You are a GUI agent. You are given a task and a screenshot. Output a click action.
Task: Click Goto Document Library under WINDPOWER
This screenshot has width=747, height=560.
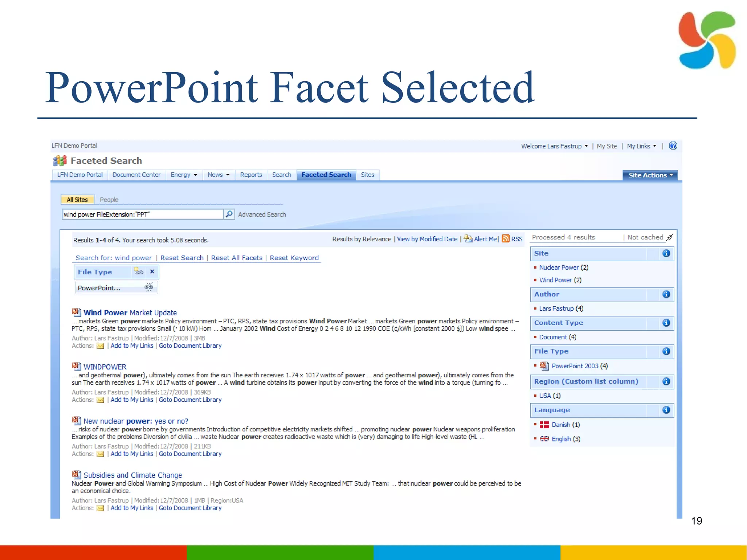(190, 400)
